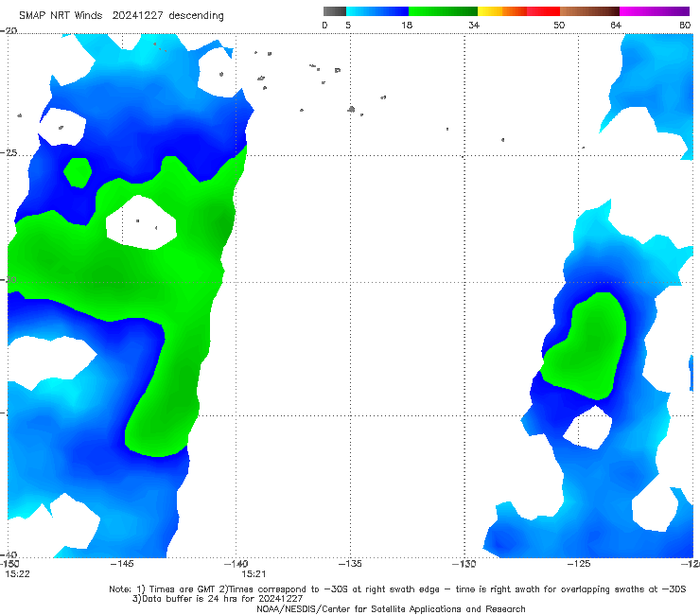
Task: Click the green 18–34 segment of the color bar
Action: click(443, 11)
